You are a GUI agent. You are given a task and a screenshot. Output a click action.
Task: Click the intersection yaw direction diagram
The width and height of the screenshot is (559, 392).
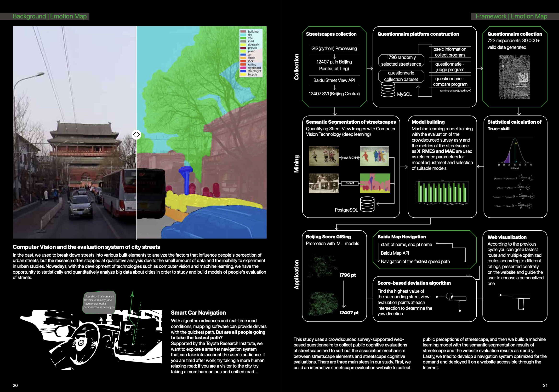pyautogui.click(x=451, y=302)
